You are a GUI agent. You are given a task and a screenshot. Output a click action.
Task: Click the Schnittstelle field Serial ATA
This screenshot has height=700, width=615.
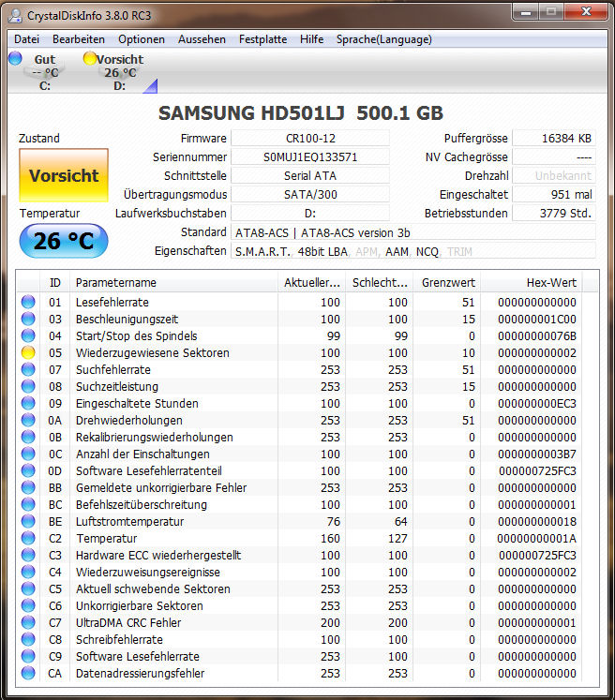coord(310,176)
